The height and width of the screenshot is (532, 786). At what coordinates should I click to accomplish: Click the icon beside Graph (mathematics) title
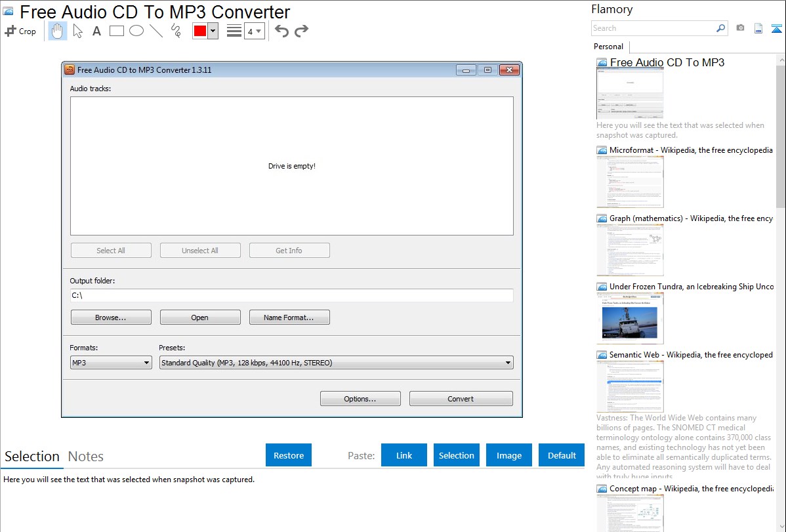point(602,218)
